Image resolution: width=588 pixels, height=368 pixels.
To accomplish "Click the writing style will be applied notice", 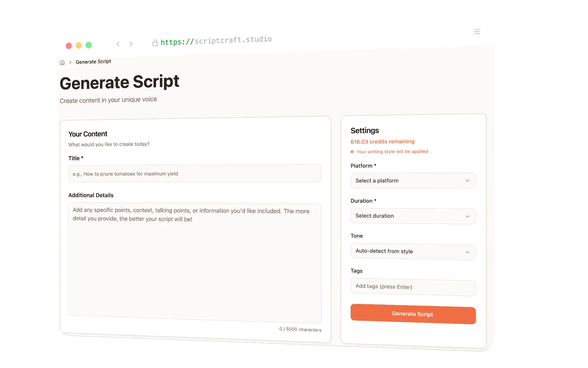I will click(393, 151).
